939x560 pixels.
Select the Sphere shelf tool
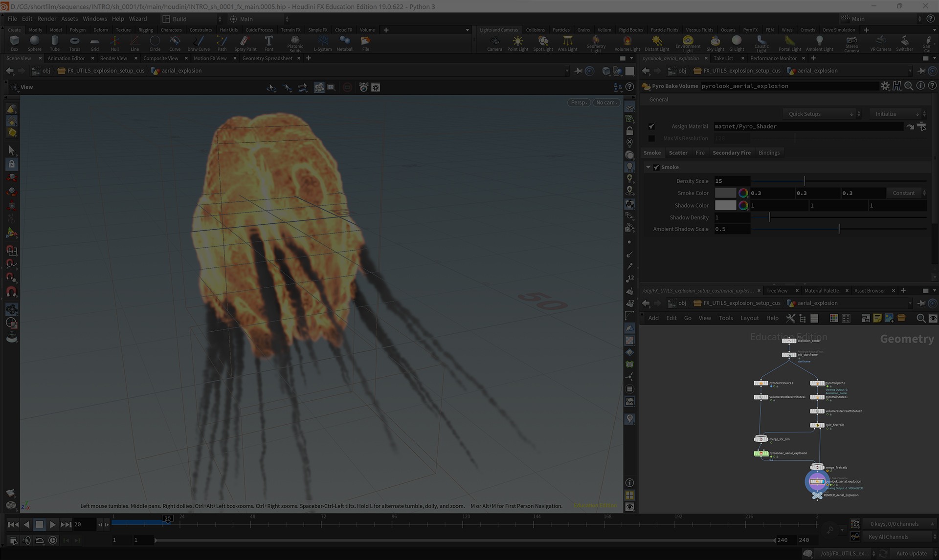34,43
